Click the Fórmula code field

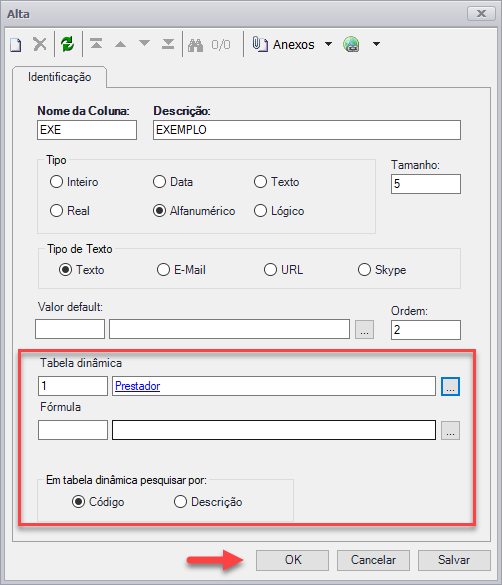click(73, 430)
